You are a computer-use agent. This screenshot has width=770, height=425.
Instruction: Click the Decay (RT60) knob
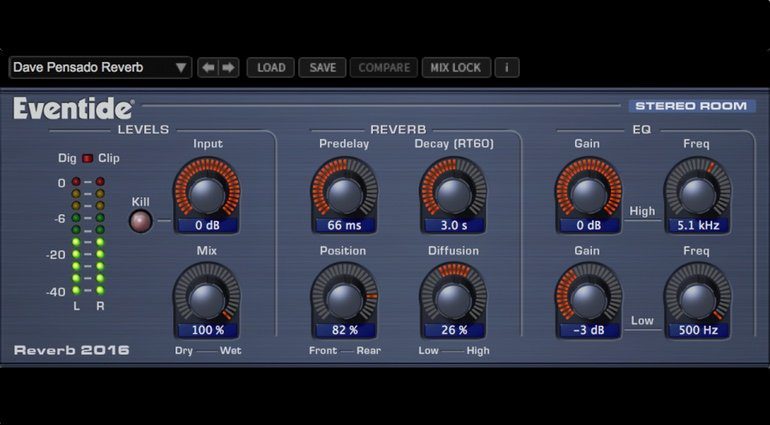[x=453, y=196]
